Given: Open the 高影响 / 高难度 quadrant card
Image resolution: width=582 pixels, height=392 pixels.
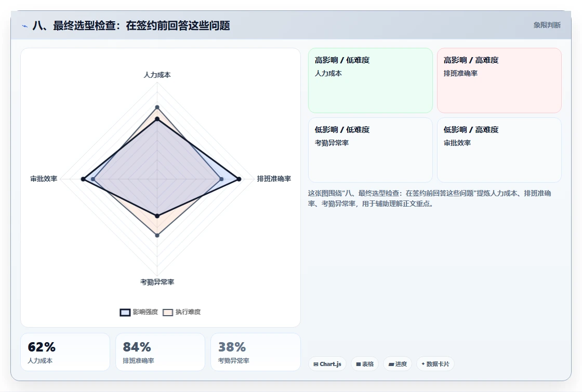Looking at the screenshot, I should pos(499,80).
